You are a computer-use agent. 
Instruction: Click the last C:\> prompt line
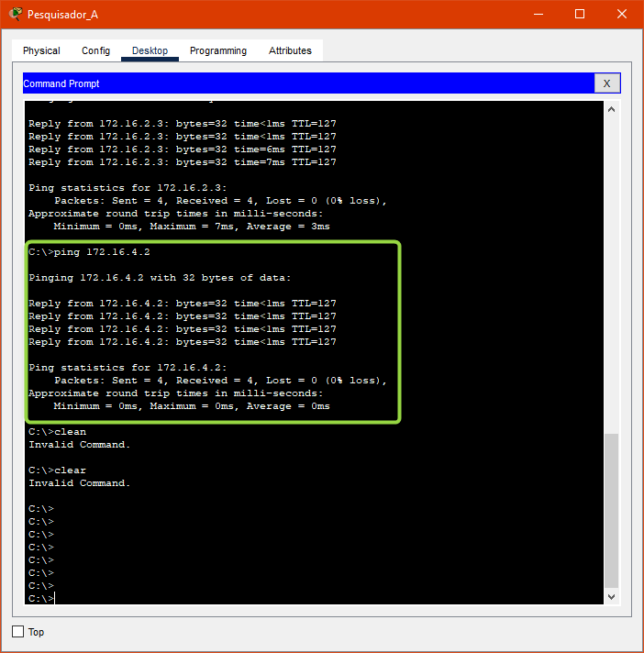point(41,599)
